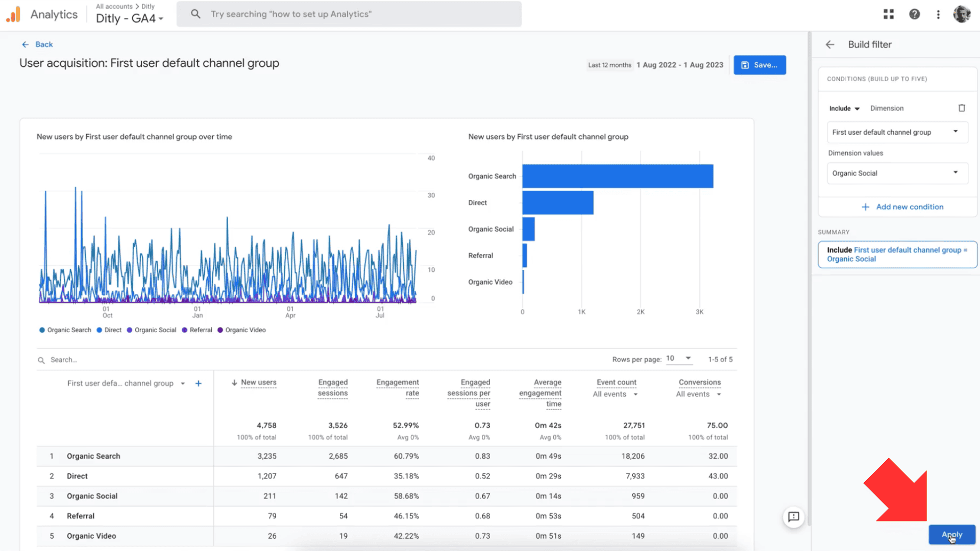Click the search magnifier icon in top bar
This screenshot has width=980, height=551.
[x=195, y=14]
